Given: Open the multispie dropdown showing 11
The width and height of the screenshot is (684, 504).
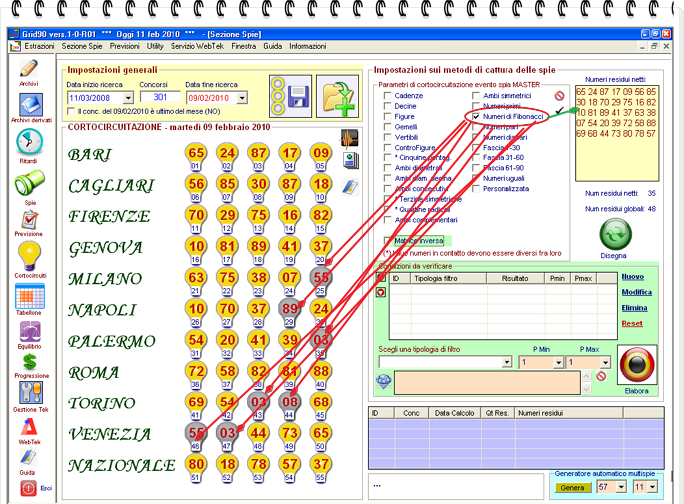Looking at the screenshot, I should [653, 487].
